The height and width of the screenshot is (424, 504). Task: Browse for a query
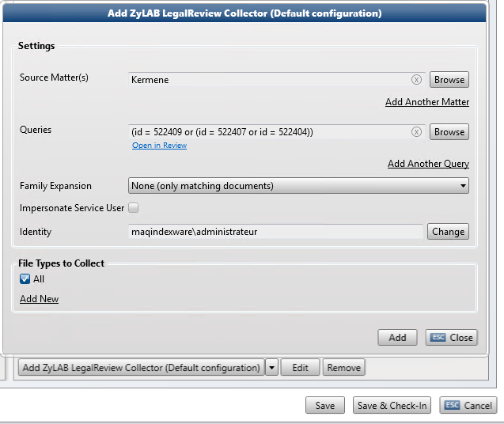pos(449,132)
